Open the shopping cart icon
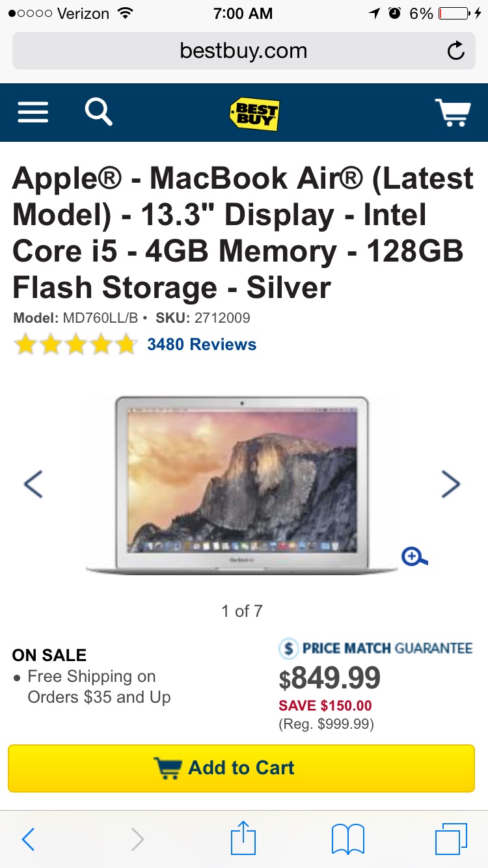The image size is (488, 868). click(452, 113)
